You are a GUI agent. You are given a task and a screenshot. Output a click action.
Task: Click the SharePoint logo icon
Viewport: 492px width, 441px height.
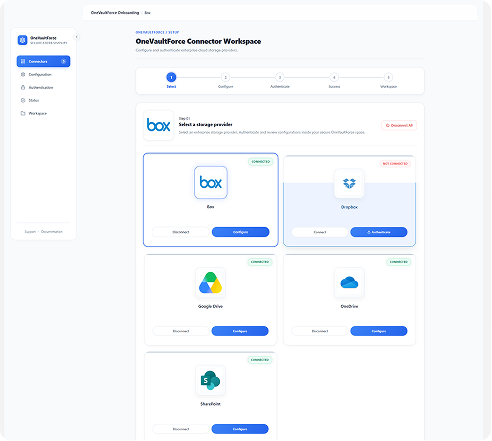[x=210, y=380]
